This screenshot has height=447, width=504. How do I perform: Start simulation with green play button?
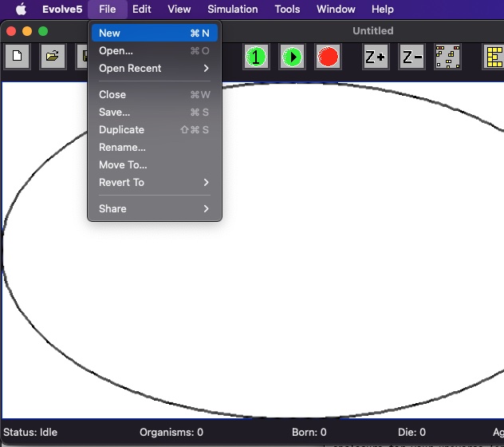[x=292, y=57]
